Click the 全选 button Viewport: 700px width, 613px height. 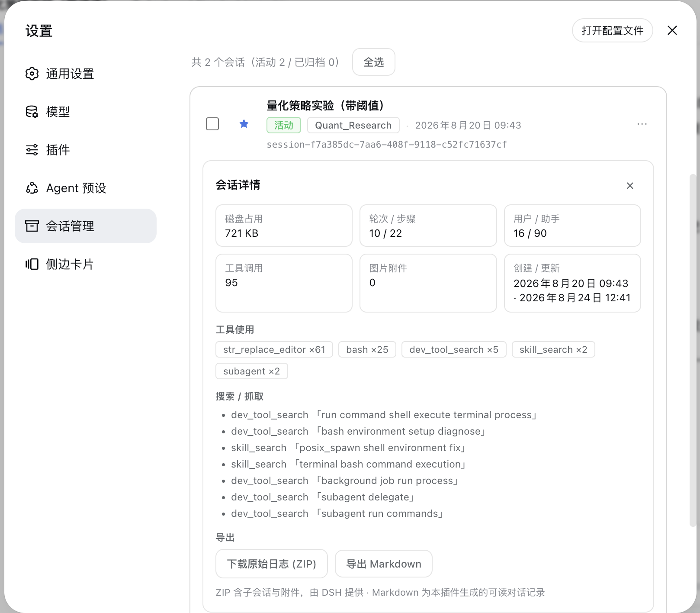click(x=374, y=62)
